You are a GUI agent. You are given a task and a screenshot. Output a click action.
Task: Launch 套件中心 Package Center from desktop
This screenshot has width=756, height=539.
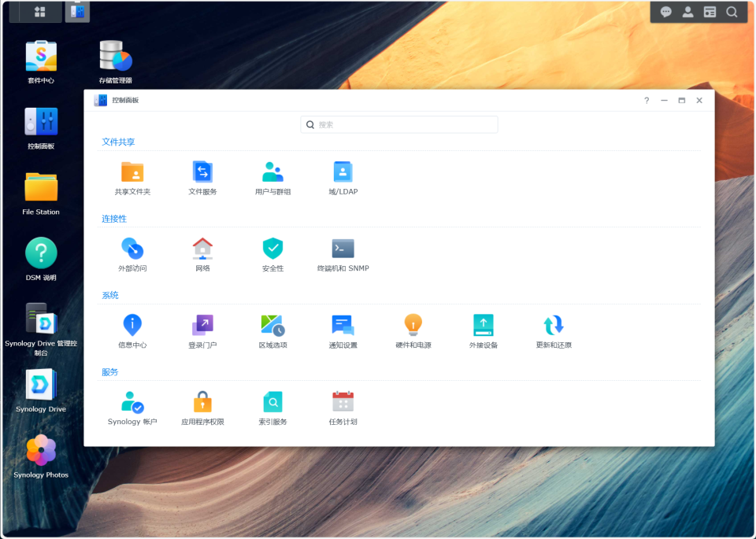click(x=41, y=61)
